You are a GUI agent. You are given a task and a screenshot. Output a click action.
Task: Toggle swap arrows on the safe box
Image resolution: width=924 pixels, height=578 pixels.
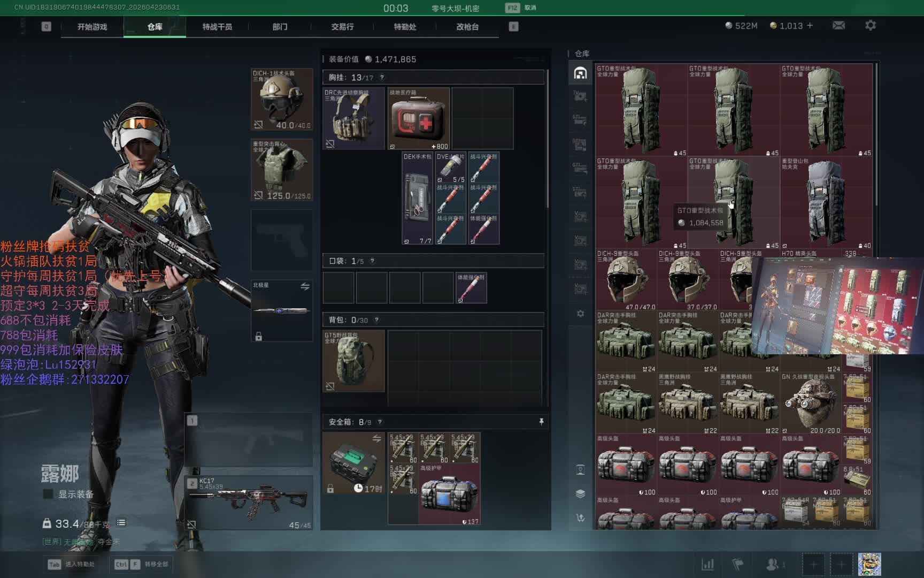click(x=376, y=439)
